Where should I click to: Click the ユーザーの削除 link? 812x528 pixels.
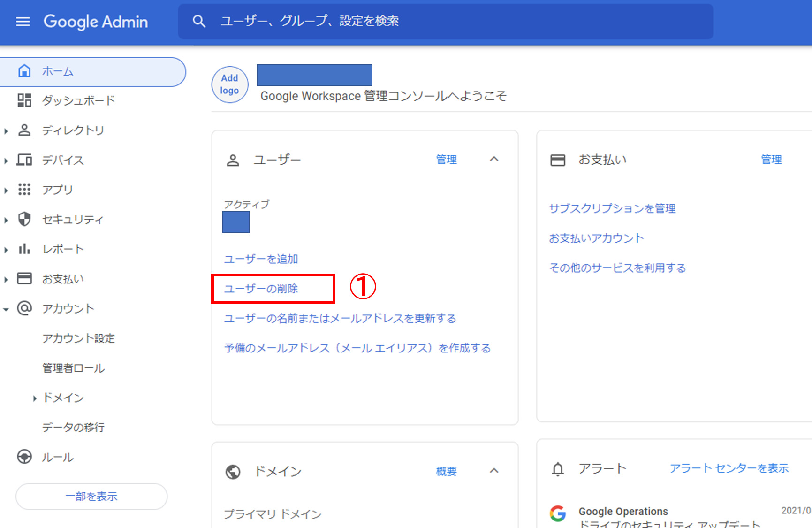(261, 289)
